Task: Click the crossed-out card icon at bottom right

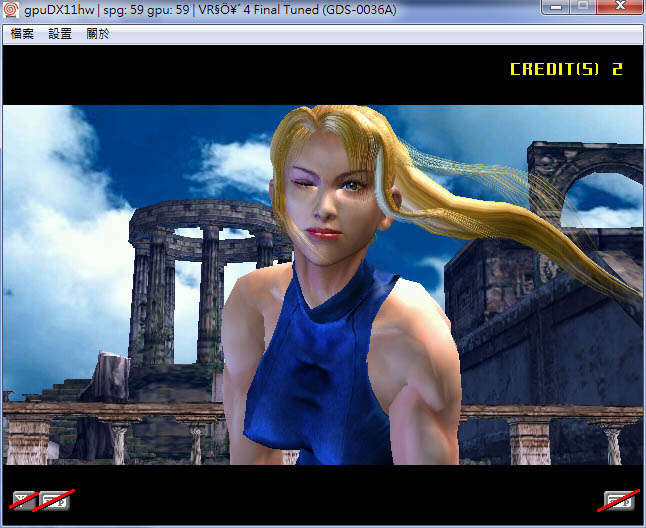Action: (619, 501)
